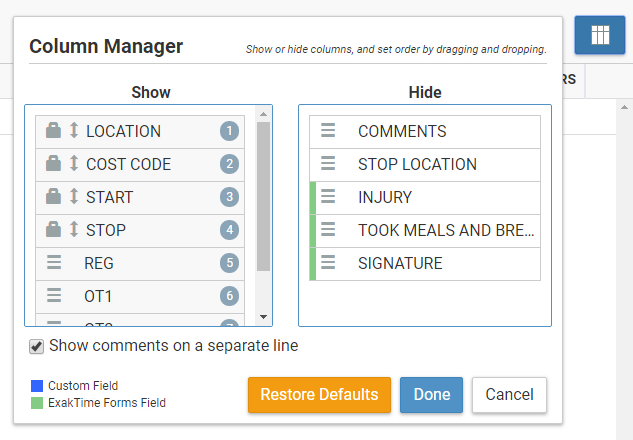This screenshot has width=633, height=440.
Task: Click the drag handle icon for SIGNATURE
Action: pyautogui.click(x=328, y=263)
